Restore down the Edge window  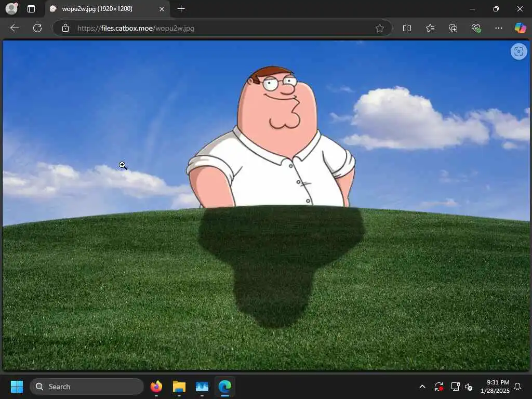pyautogui.click(x=496, y=9)
